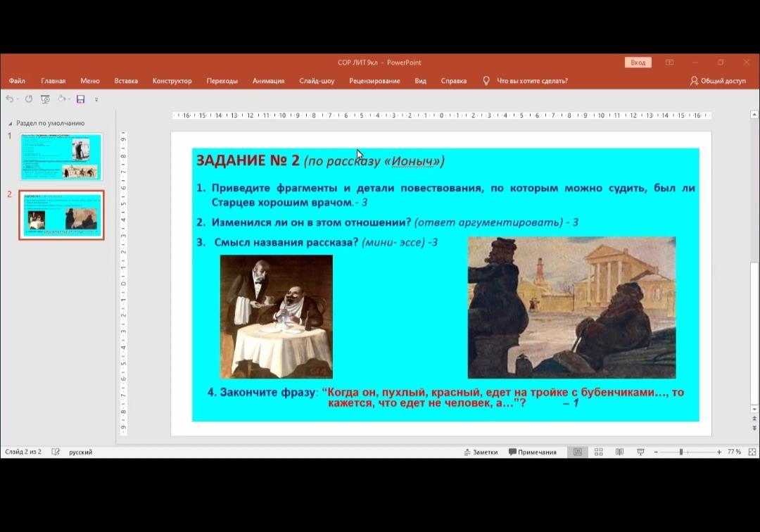The image size is (760, 532).
Task: Click the text 'Смысл названия рассказа?'
Action: click(286, 242)
